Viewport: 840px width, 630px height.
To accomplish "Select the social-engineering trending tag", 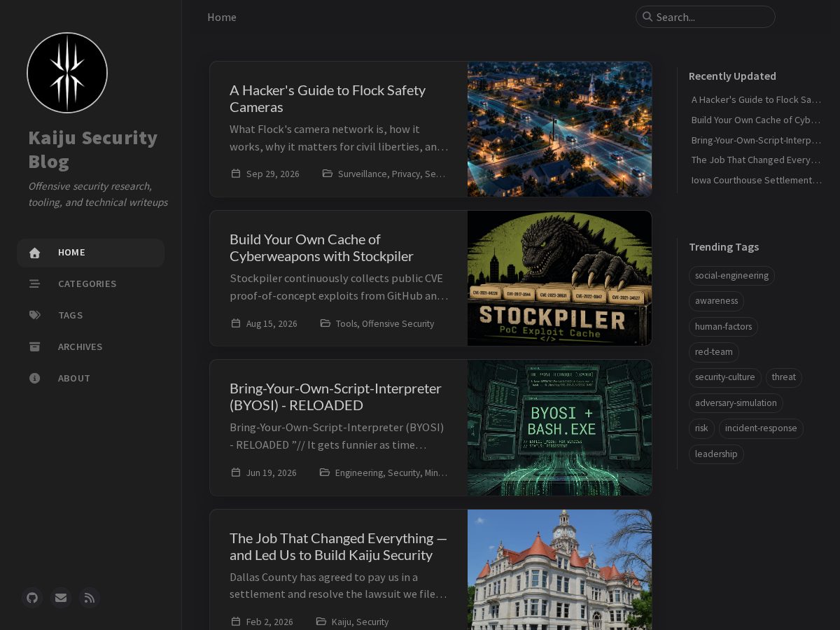I will click(731, 275).
